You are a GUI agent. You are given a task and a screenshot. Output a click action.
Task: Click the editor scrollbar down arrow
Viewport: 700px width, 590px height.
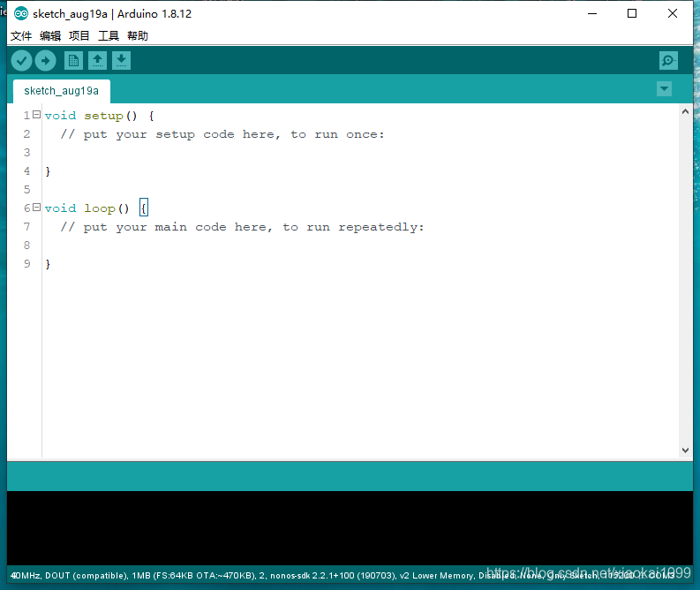(685, 450)
